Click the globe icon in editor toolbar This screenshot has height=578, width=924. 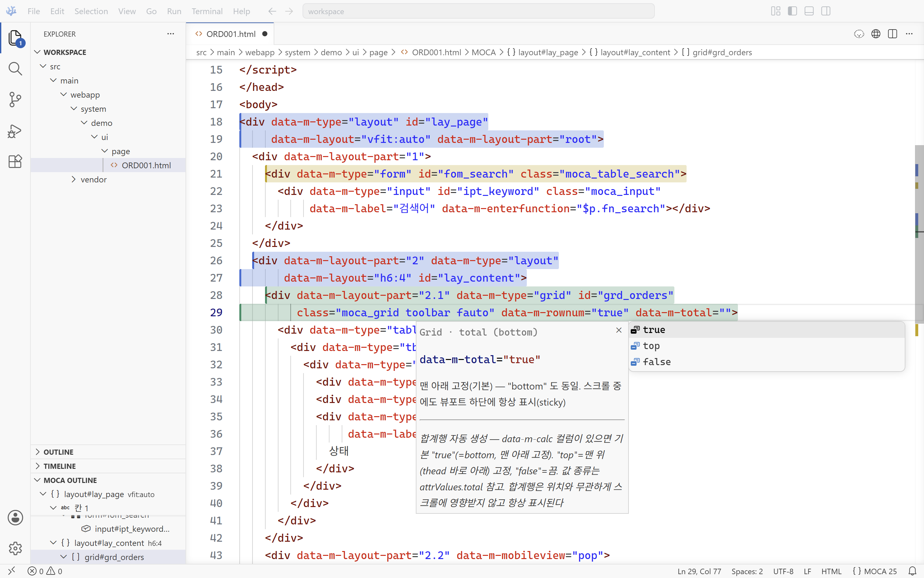pyautogui.click(x=876, y=34)
